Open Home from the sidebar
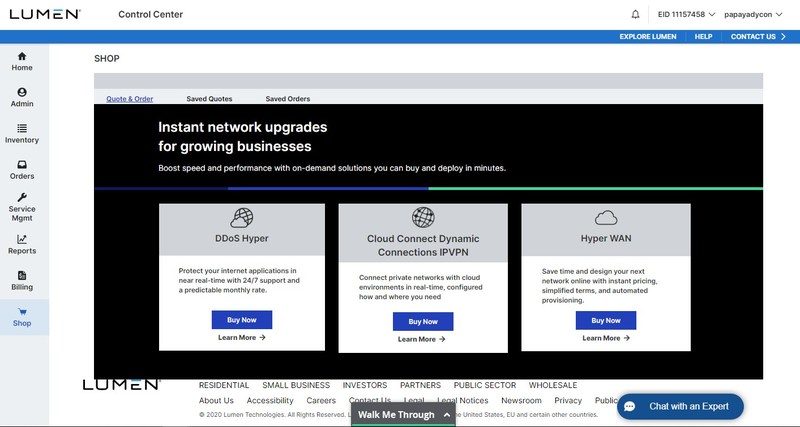800x427 pixels. (22, 62)
